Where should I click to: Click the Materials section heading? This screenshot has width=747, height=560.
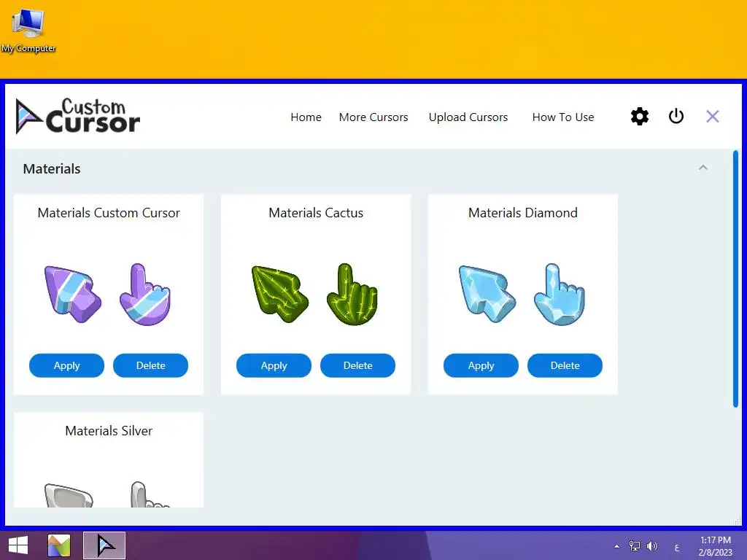(x=52, y=169)
